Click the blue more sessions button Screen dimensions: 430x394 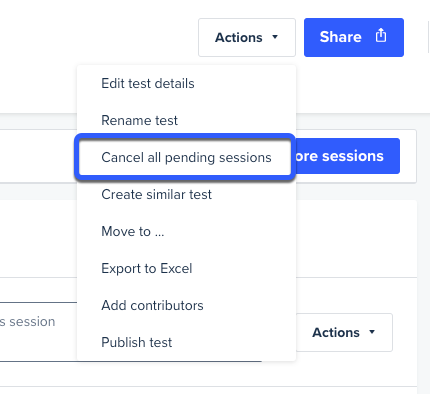(x=347, y=156)
